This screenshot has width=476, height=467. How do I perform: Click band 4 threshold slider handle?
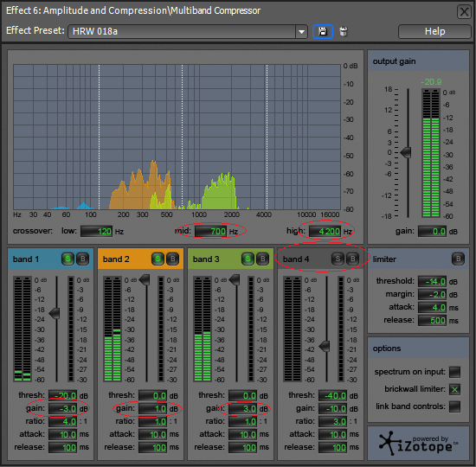tap(325, 346)
